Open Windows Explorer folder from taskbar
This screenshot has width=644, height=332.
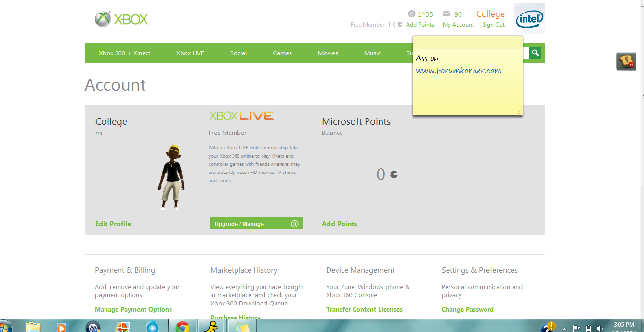pos(33,328)
